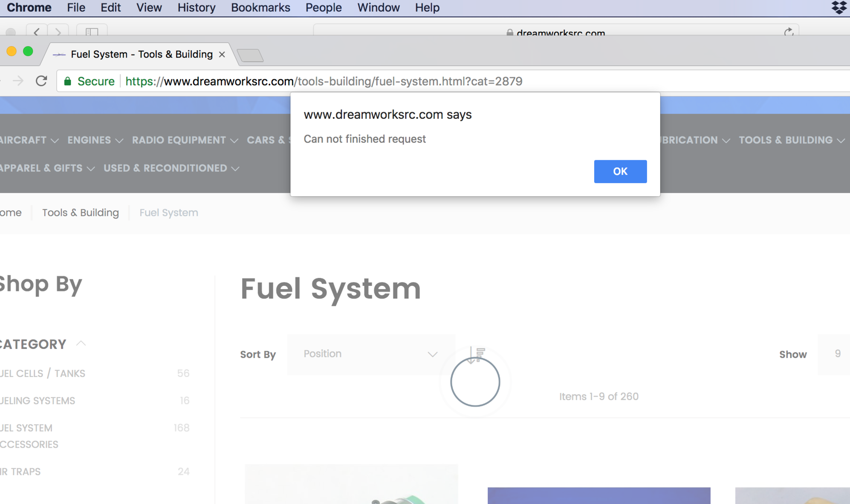The height and width of the screenshot is (504, 850).
Task: Click the forward navigation arrow in Chrome
Action: pos(18,81)
